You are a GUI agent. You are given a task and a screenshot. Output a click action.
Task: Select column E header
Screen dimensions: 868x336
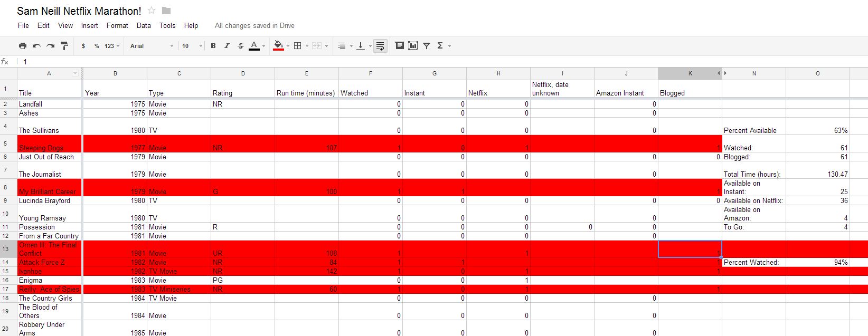[306, 73]
